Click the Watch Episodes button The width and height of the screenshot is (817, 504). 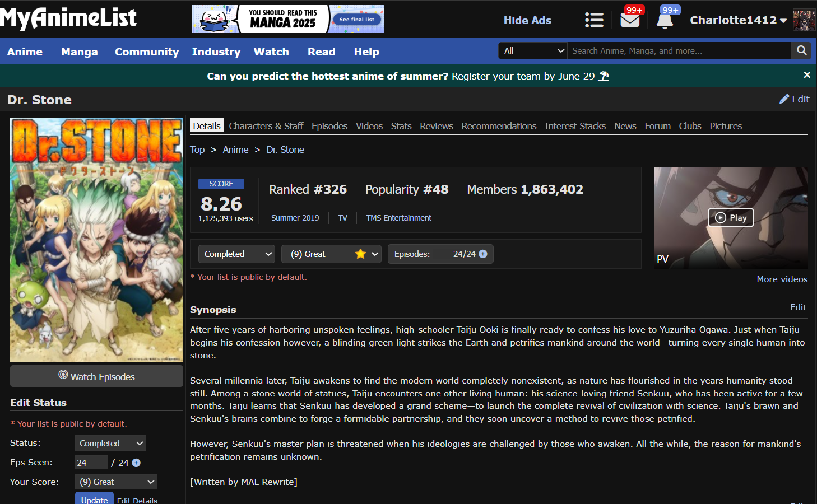(x=96, y=376)
